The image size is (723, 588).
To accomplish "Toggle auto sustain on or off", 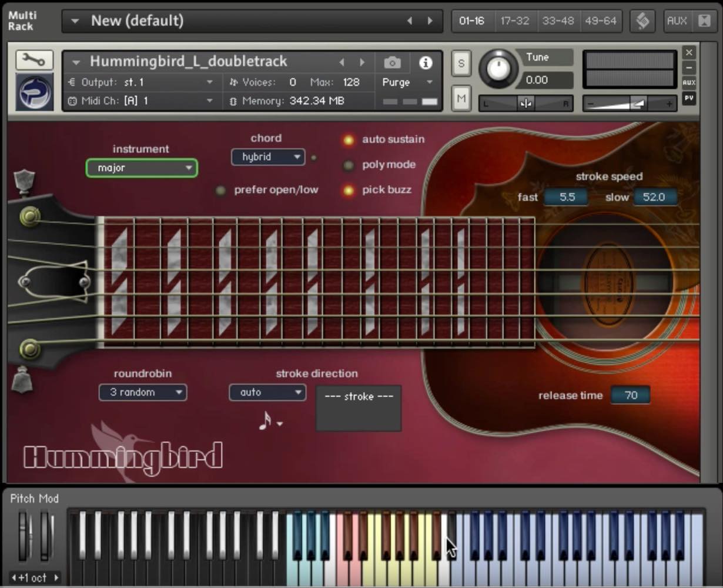I will point(349,140).
